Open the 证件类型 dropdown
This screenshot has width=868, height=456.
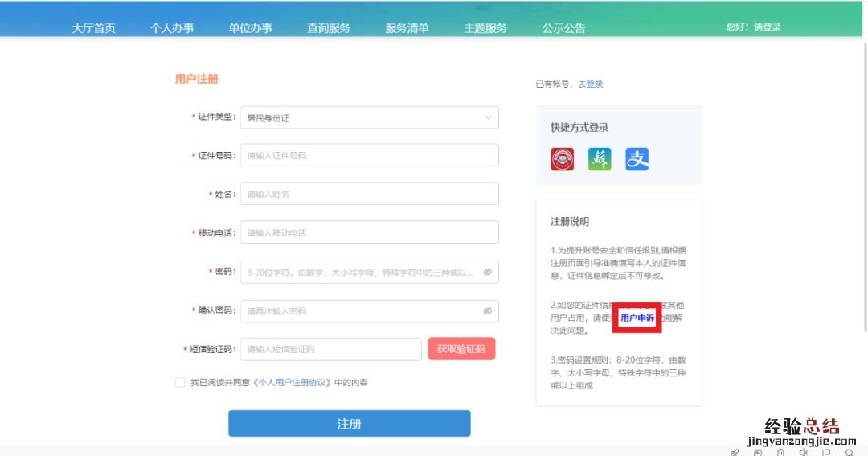[369, 117]
